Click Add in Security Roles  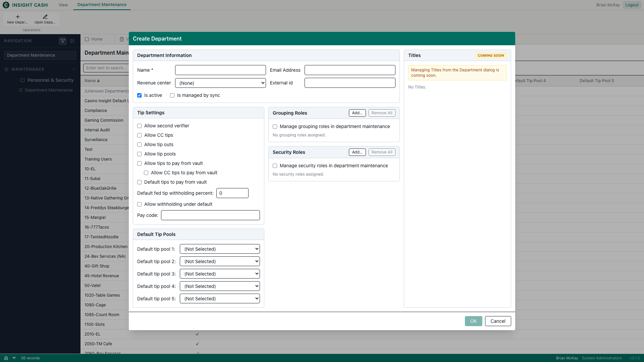(357, 152)
